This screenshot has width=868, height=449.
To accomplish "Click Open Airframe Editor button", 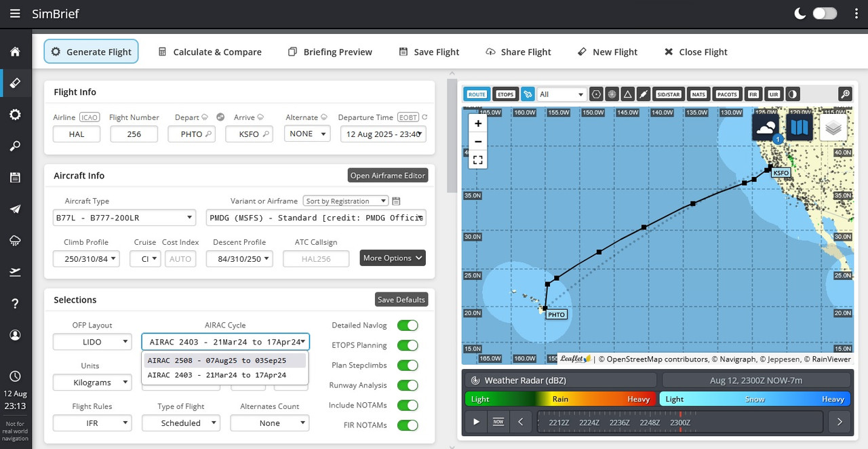I will 388,176.
